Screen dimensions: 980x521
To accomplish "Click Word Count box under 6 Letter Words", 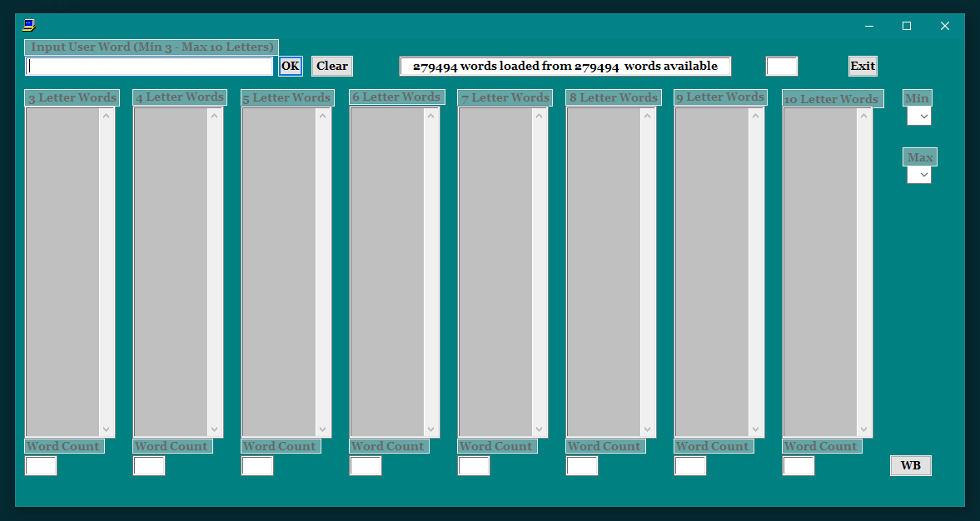I will point(365,465).
